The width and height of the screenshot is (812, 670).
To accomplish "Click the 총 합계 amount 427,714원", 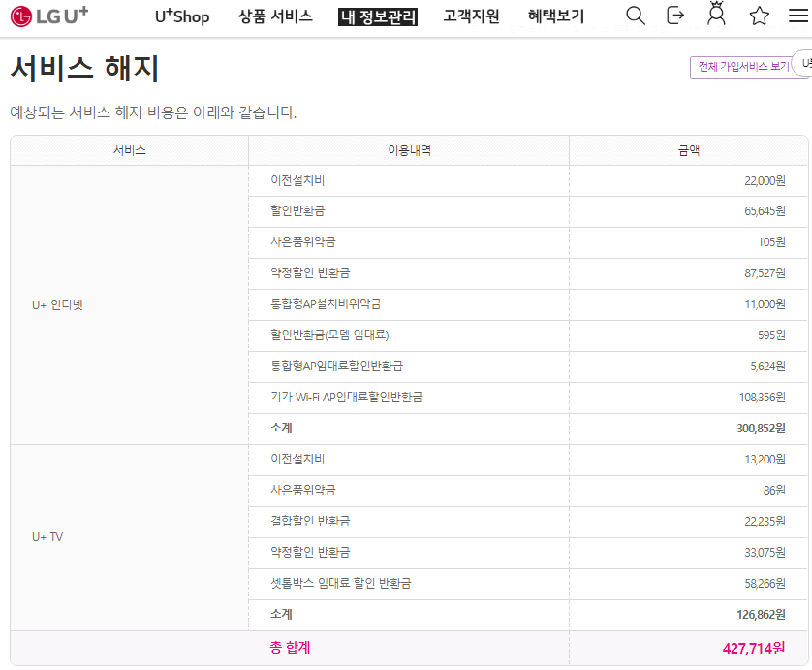I will point(753,648).
